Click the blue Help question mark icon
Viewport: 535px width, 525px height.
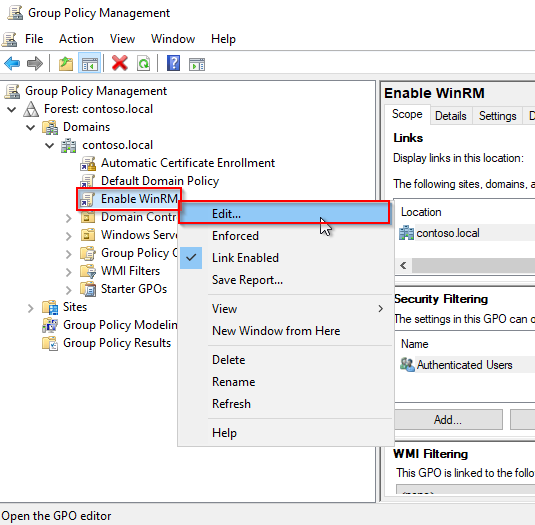tap(173, 63)
